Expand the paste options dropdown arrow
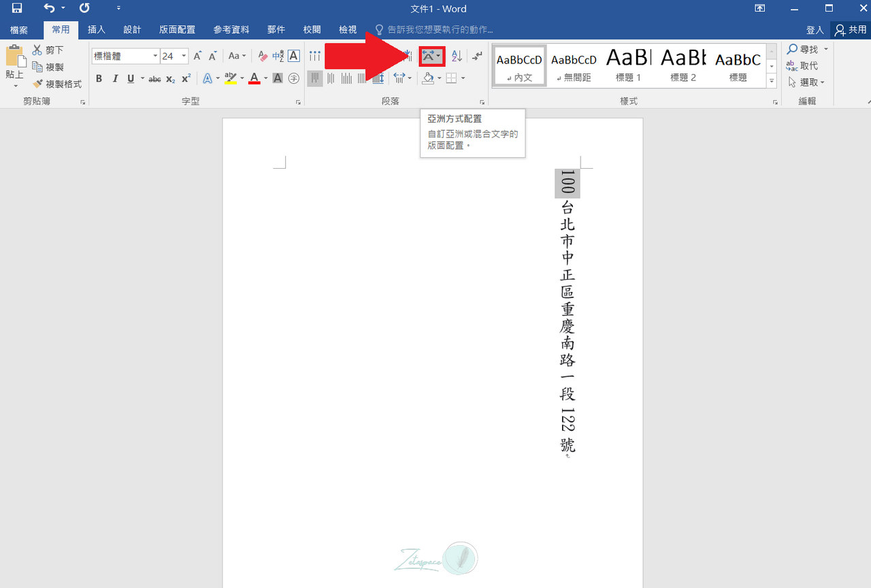 [15, 86]
